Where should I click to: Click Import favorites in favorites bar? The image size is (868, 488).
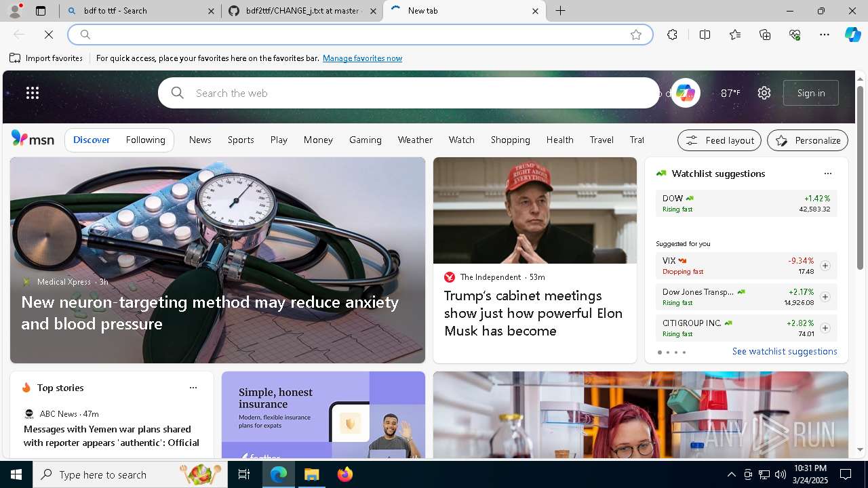[x=46, y=58]
